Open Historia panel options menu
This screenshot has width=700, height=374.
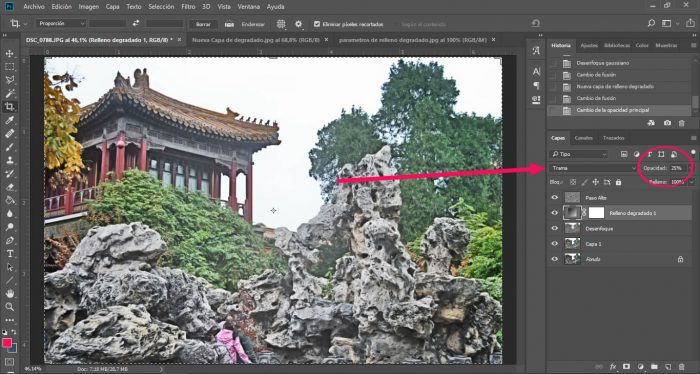(x=693, y=46)
